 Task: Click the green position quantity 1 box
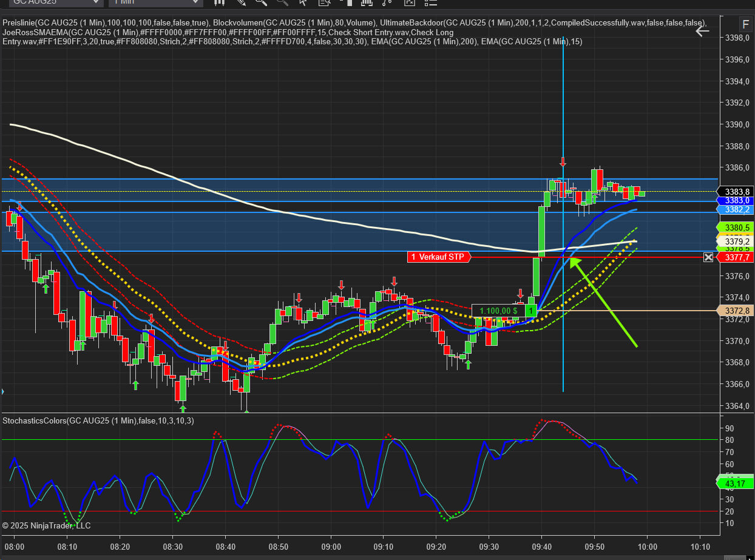pos(531,311)
